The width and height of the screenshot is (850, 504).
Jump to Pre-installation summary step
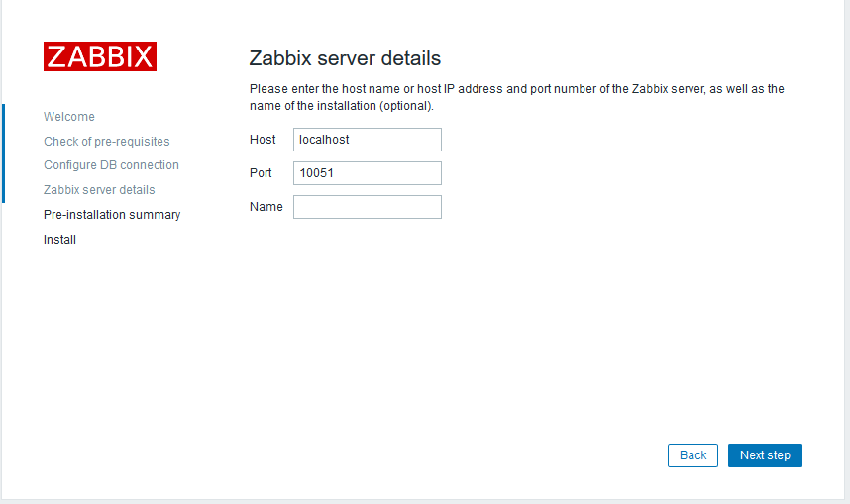(x=112, y=215)
